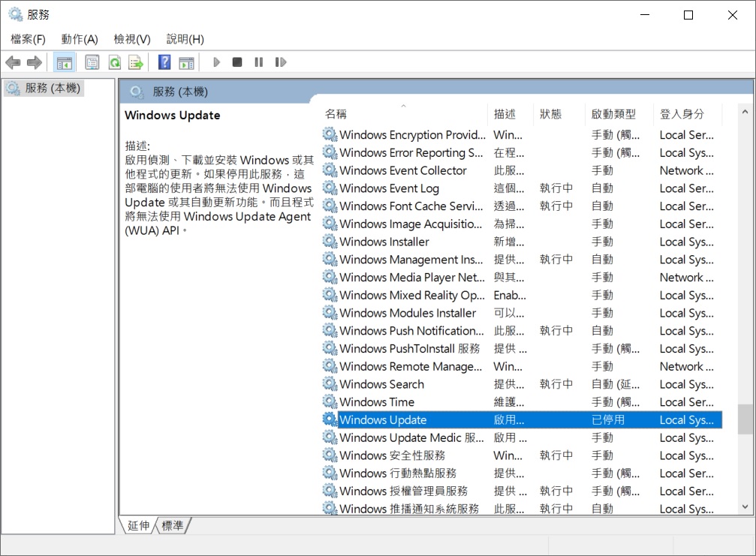
Task: Select Windows Push Notifications row
Action: coord(523,330)
